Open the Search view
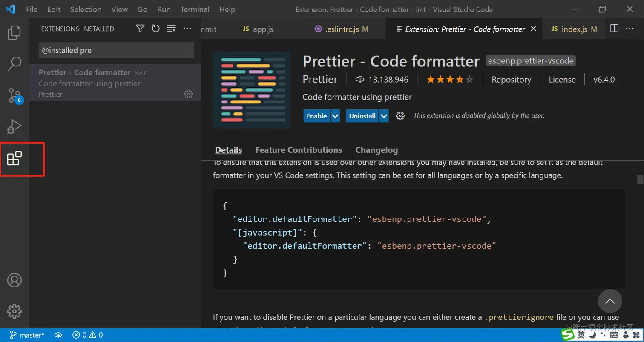Viewport: 644px width, 342px height. coord(14,63)
